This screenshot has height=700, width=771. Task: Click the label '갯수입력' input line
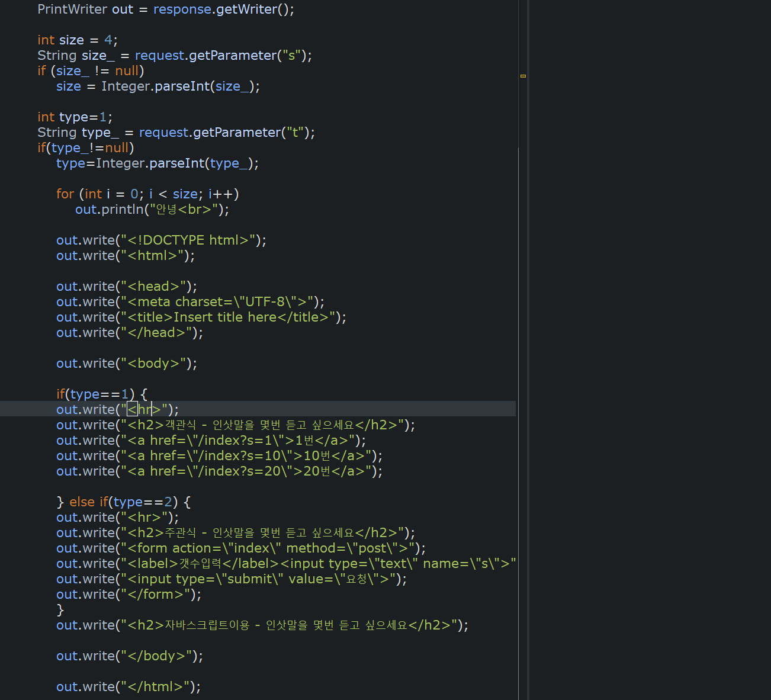(x=286, y=564)
